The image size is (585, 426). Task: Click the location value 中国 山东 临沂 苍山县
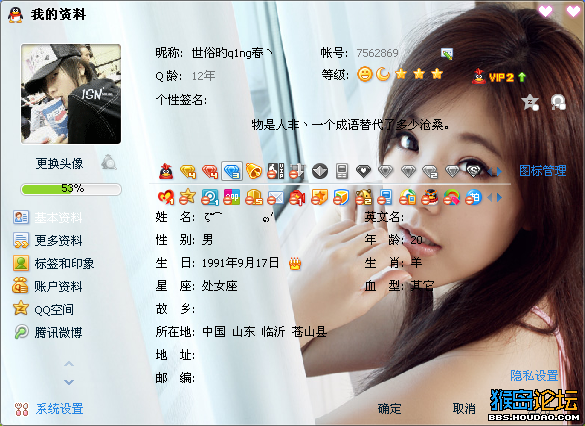[x=265, y=332]
